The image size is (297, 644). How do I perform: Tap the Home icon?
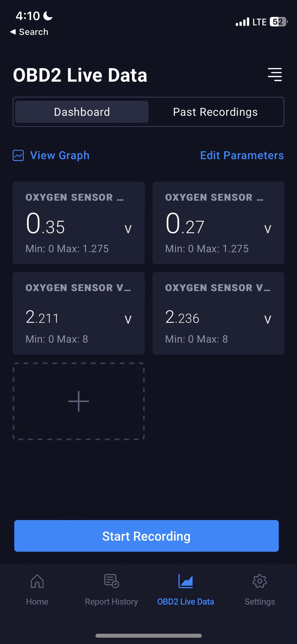(37, 581)
